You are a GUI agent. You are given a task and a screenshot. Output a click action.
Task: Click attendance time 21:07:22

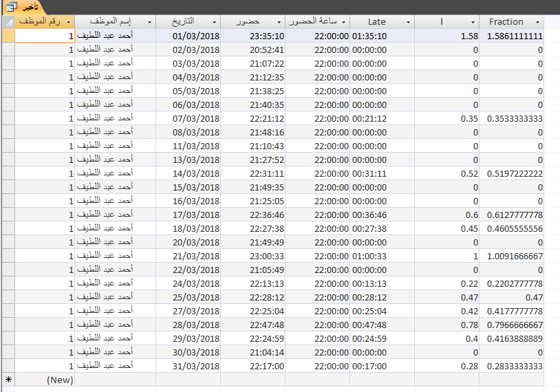coord(253,63)
